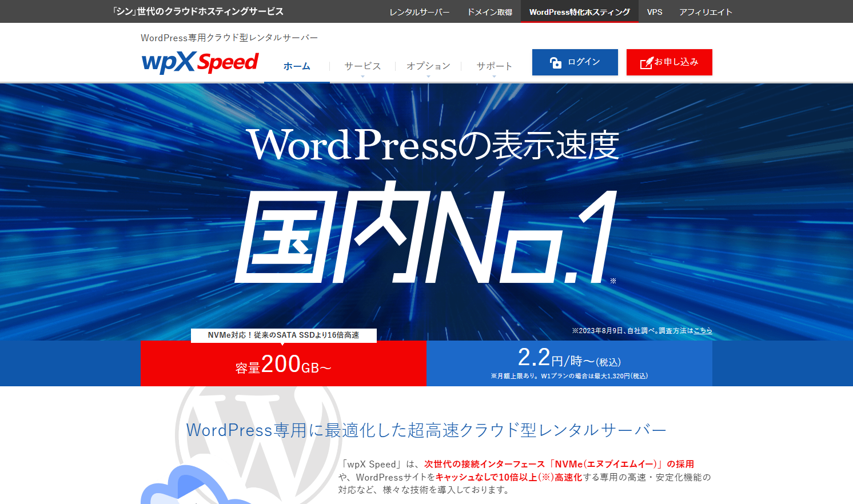The image size is (853, 504).
Task: Click the wpX Speed logo
Action: 200,62
